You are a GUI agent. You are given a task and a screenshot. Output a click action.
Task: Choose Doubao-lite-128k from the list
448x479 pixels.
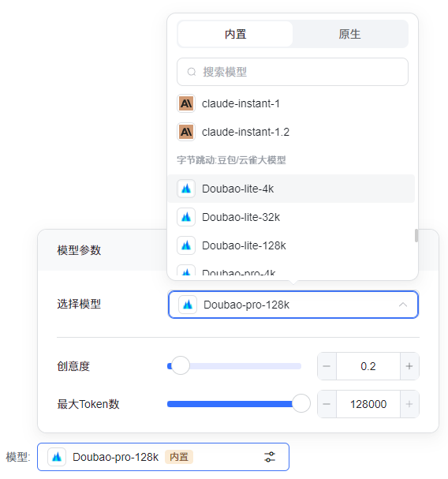(291, 245)
